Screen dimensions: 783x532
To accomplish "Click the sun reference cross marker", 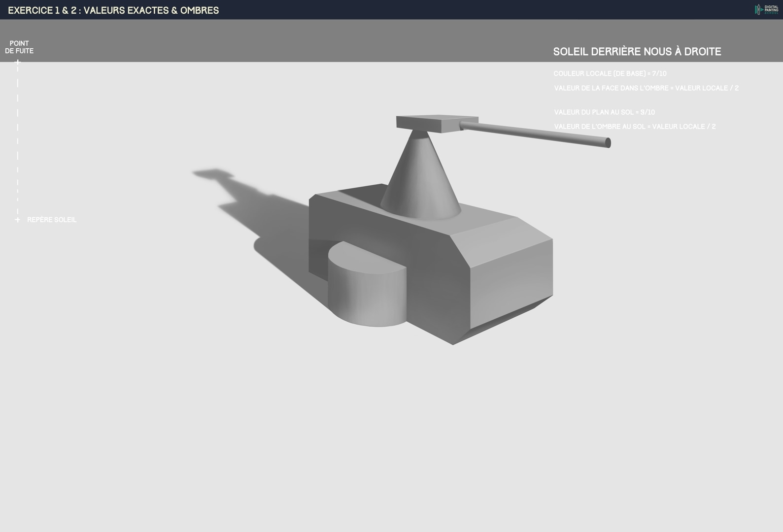I will tap(18, 220).
